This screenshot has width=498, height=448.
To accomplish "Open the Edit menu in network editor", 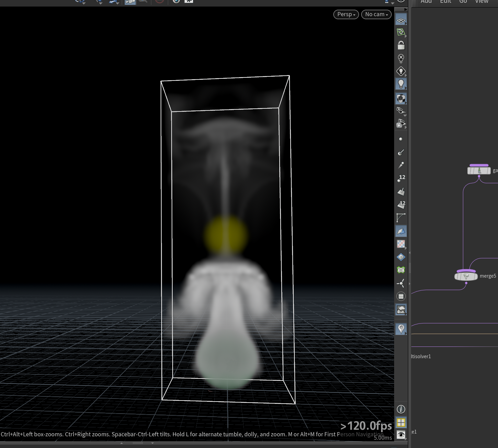I will click(445, 2).
